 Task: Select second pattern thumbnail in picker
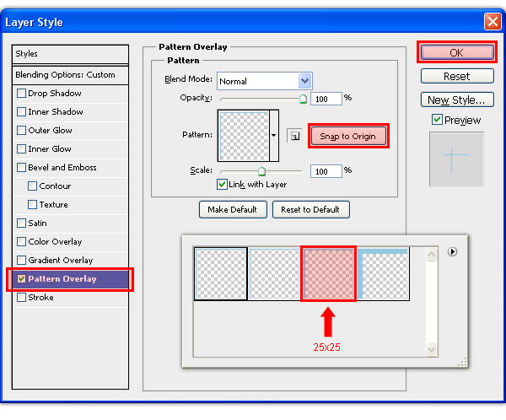(275, 274)
